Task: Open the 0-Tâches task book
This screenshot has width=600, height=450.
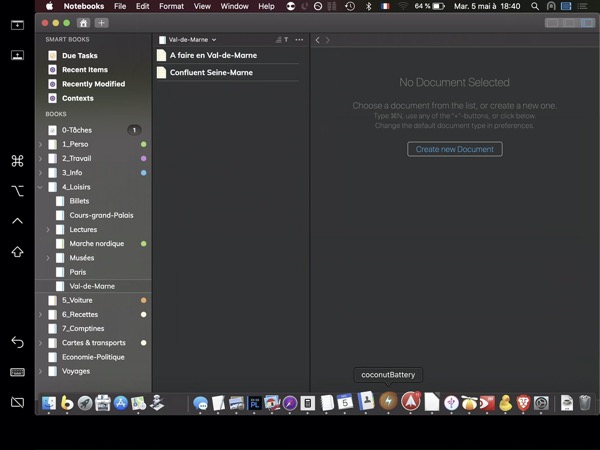Action: pos(78,130)
